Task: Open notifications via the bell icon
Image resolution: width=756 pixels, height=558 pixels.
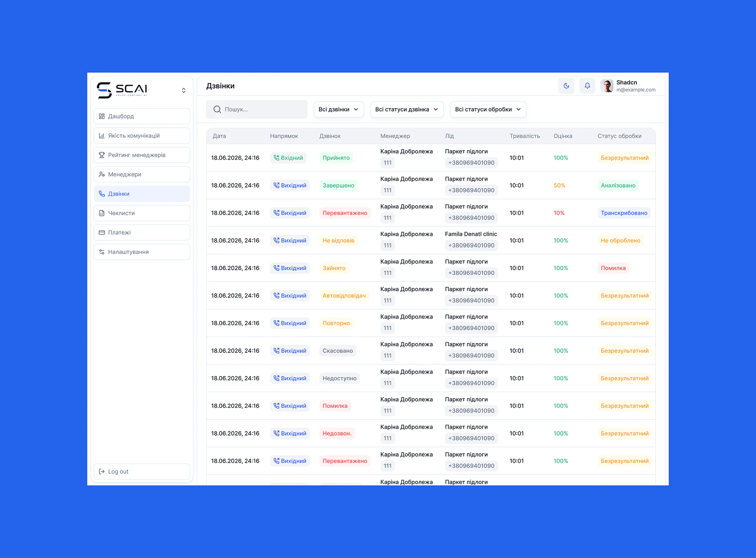Action: [x=587, y=86]
